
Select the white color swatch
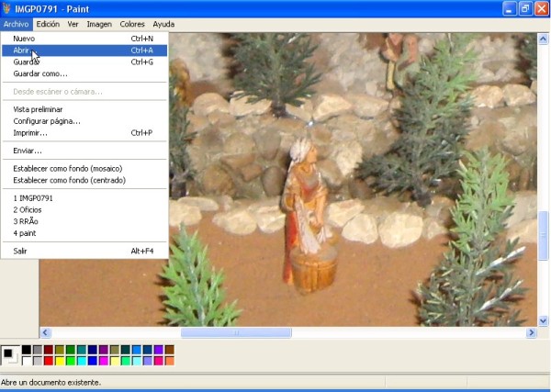point(27,361)
